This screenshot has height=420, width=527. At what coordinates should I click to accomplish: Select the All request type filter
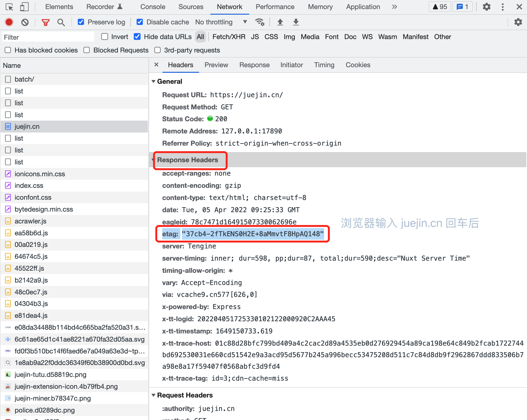pyautogui.click(x=200, y=37)
